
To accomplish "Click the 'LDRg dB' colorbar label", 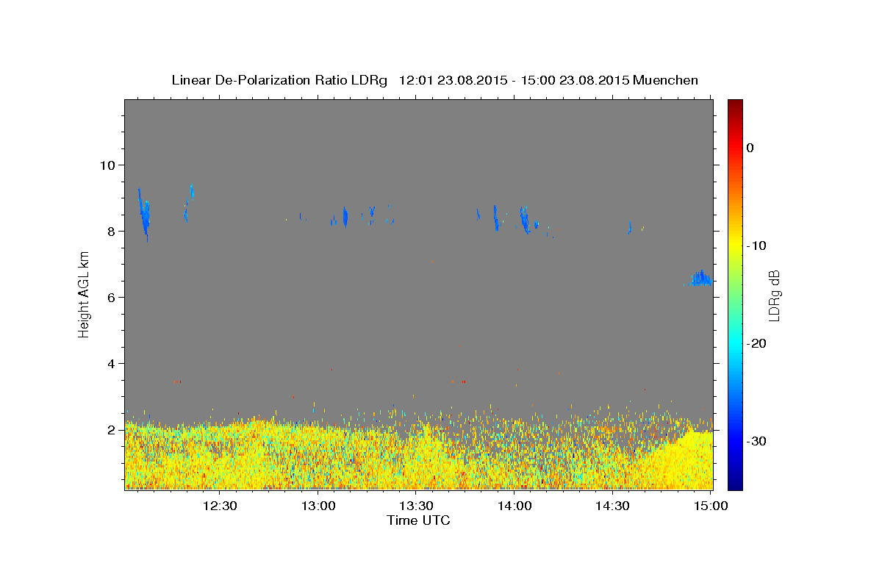I will 773,295.
